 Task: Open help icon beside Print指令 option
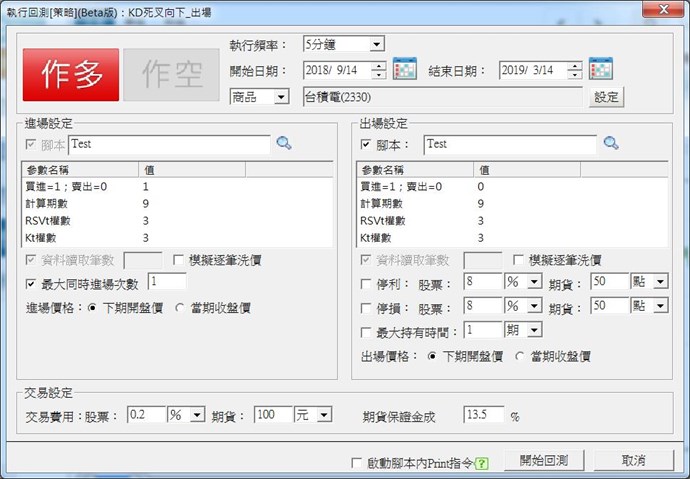pos(482,463)
